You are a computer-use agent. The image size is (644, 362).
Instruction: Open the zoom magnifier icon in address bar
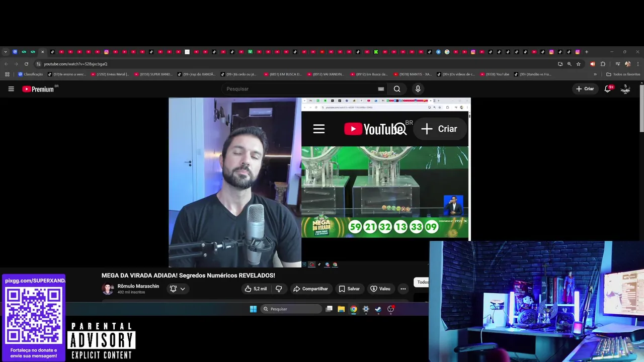[569, 64]
